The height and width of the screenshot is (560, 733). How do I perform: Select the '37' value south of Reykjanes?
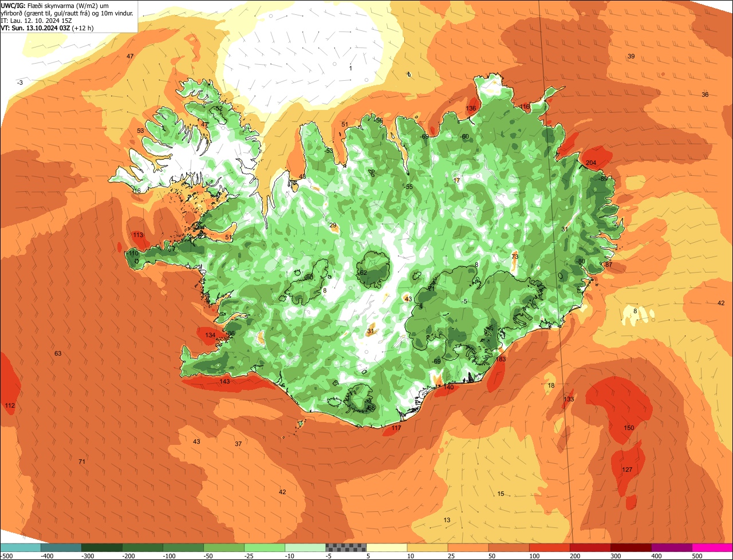click(x=238, y=444)
